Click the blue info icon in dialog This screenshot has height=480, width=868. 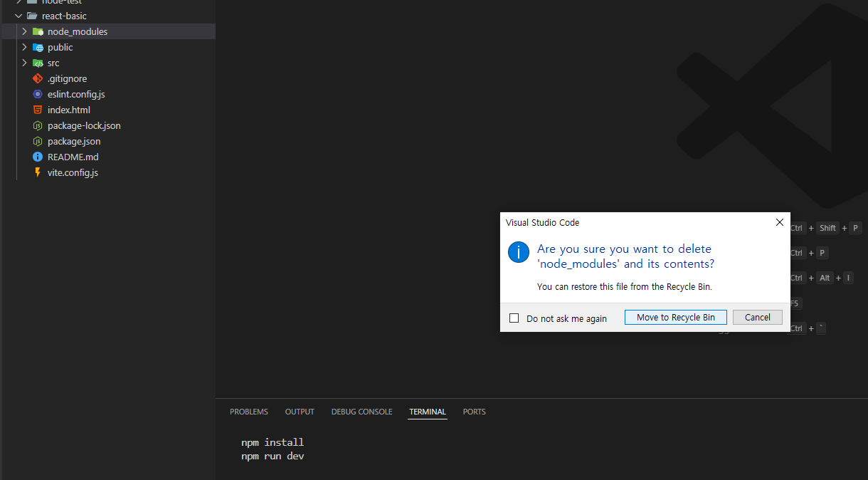[519, 251]
